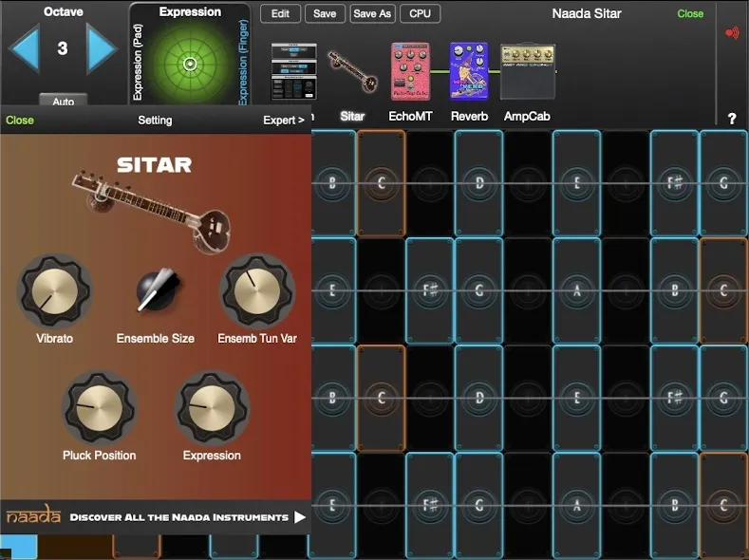Close the Naada Sitar preset view
Screen dimensions: 749x560
690,13
